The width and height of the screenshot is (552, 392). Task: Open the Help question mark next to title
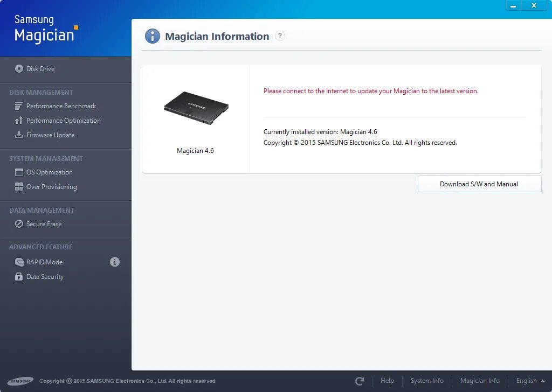coord(280,36)
